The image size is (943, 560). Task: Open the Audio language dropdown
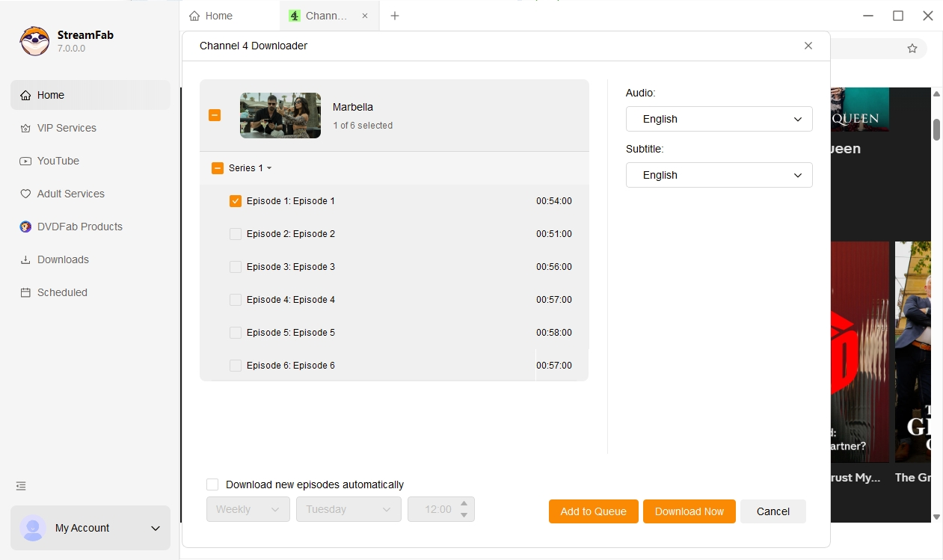719,119
